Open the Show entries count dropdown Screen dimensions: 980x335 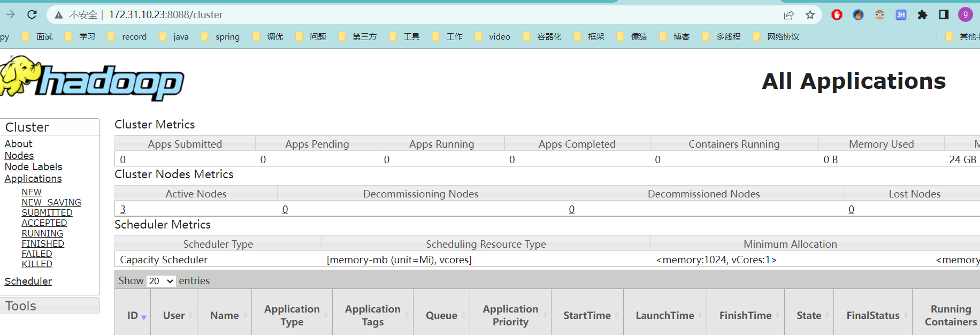(x=161, y=281)
